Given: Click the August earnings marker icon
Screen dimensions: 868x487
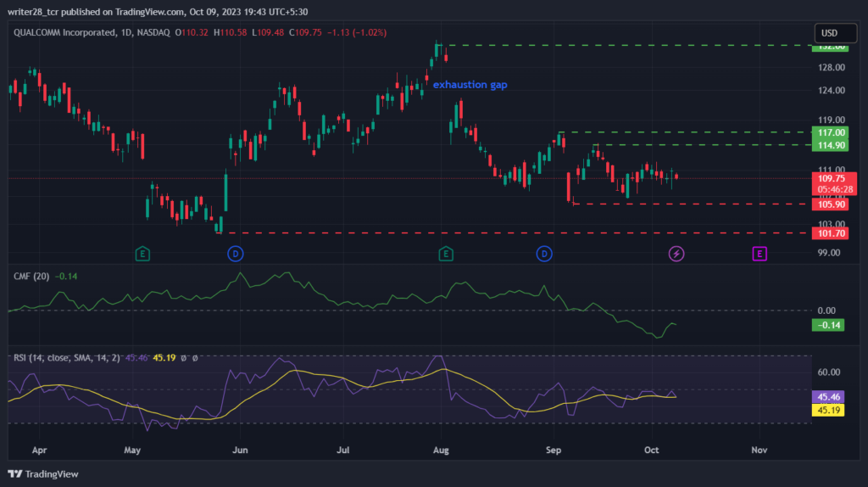Looking at the screenshot, I should [446, 254].
